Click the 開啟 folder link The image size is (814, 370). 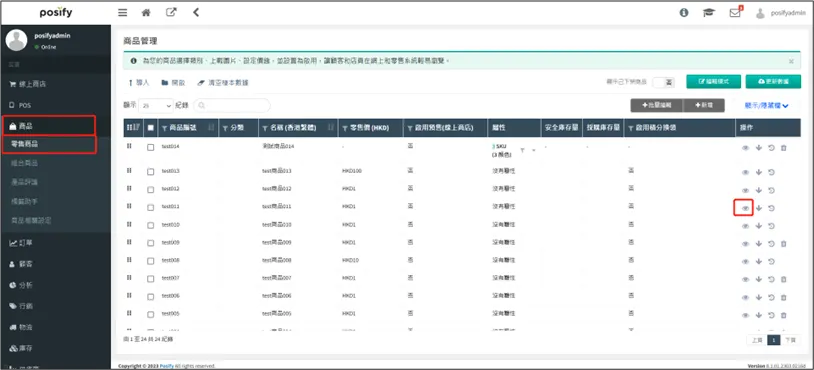(173, 83)
